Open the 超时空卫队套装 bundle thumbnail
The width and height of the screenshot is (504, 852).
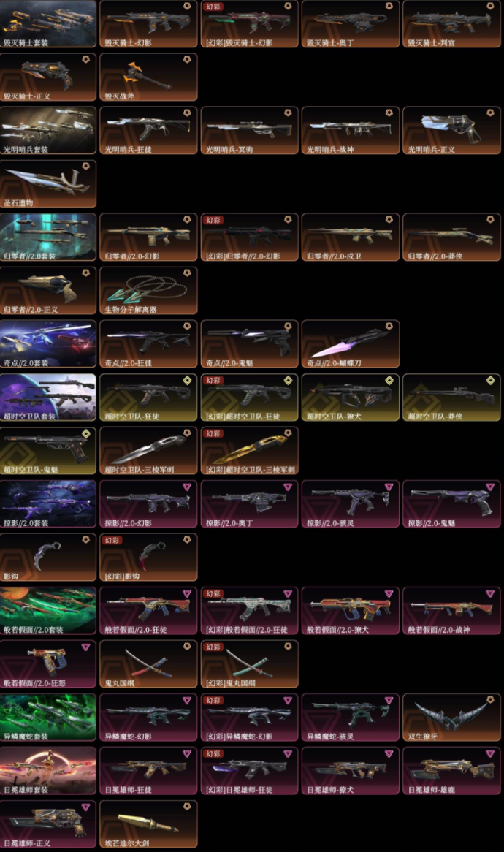47,398
